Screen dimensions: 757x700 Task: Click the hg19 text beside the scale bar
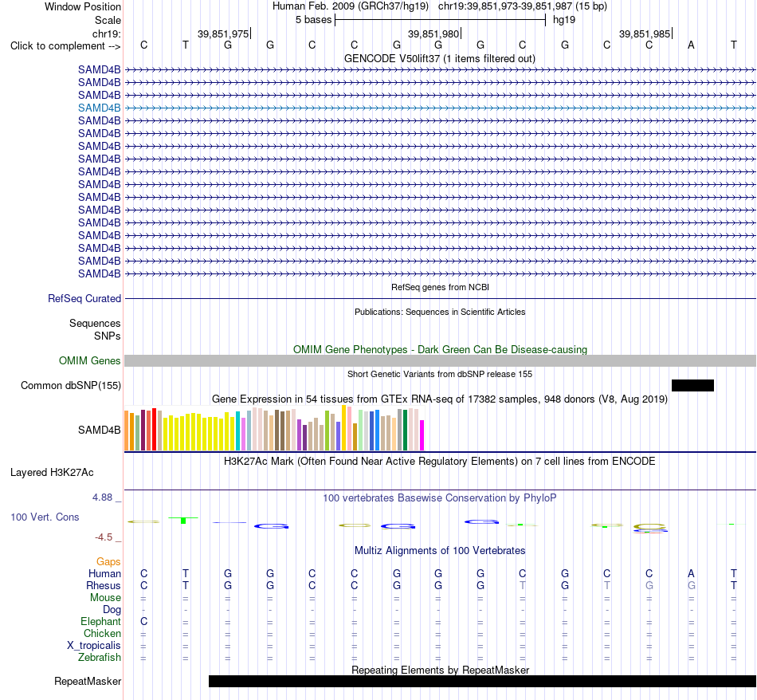564,20
